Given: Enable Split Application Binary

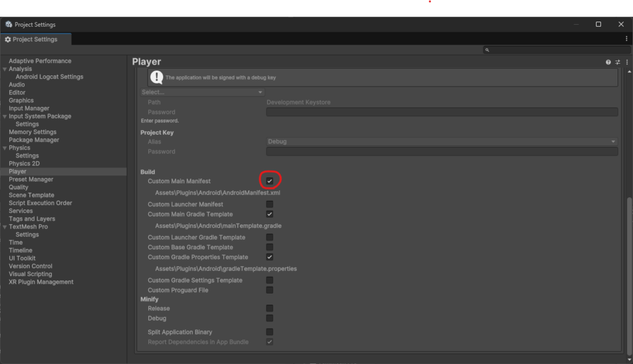Looking at the screenshot, I should pos(270,332).
